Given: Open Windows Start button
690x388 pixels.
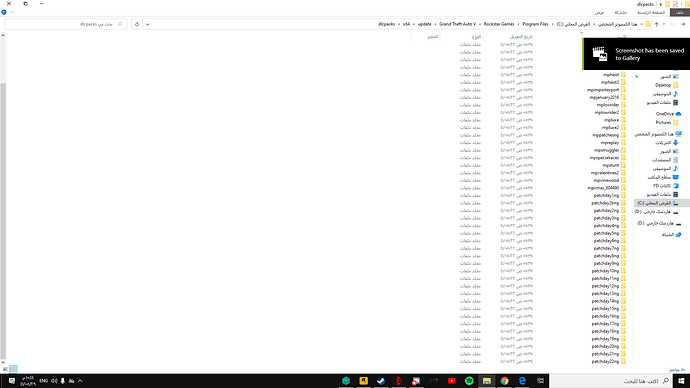Looking at the screenshot, I should pos(681,381).
